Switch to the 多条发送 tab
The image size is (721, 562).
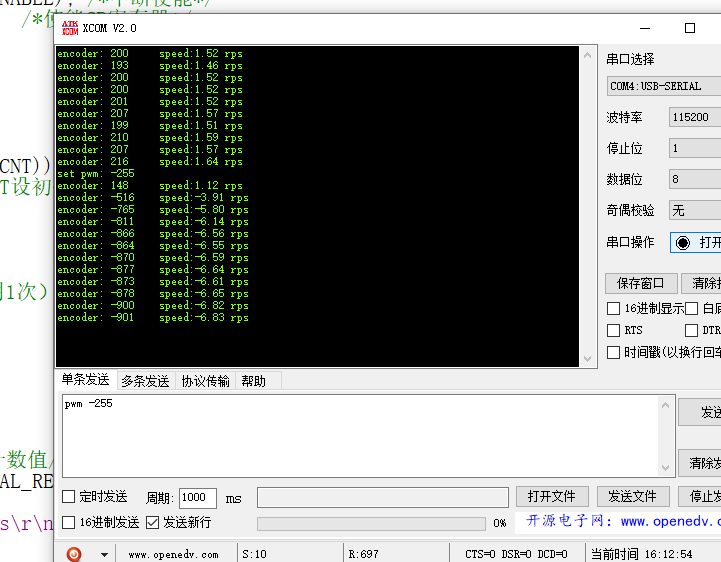tap(145, 381)
